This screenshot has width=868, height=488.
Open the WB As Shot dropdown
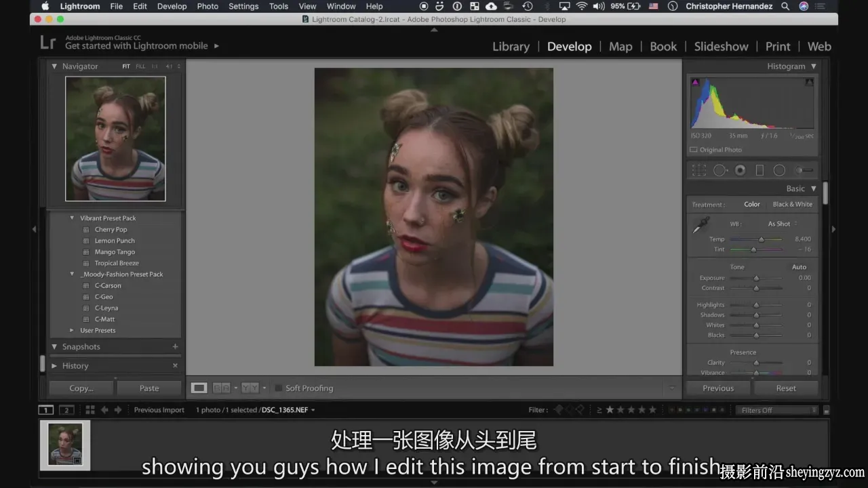(783, 224)
